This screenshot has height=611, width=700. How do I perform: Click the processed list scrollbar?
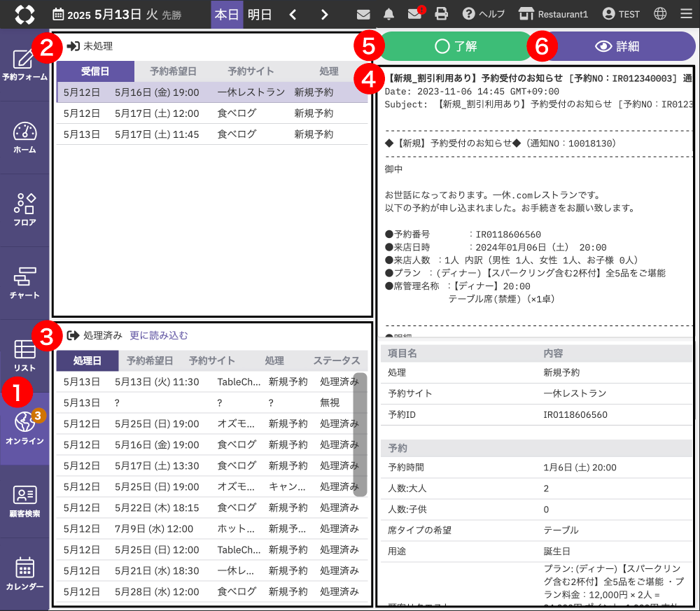click(360, 435)
